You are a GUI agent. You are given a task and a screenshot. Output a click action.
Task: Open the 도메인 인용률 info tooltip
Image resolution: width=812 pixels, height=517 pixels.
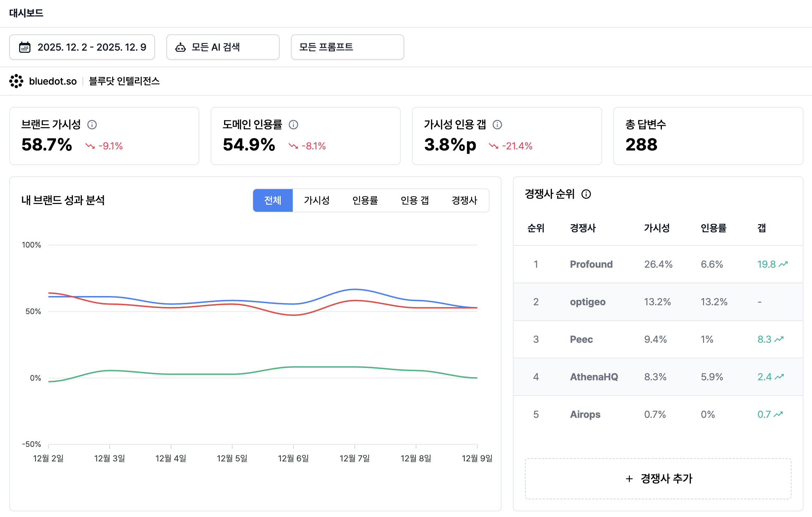293,125
